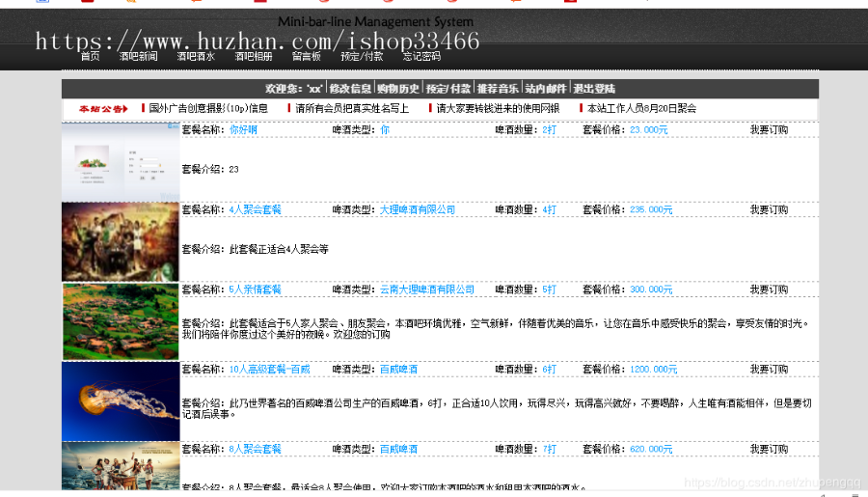The width and height of the screenshot is (868, 497).
Task: Click 退出登陆 to log out
Action: [594, 89]
